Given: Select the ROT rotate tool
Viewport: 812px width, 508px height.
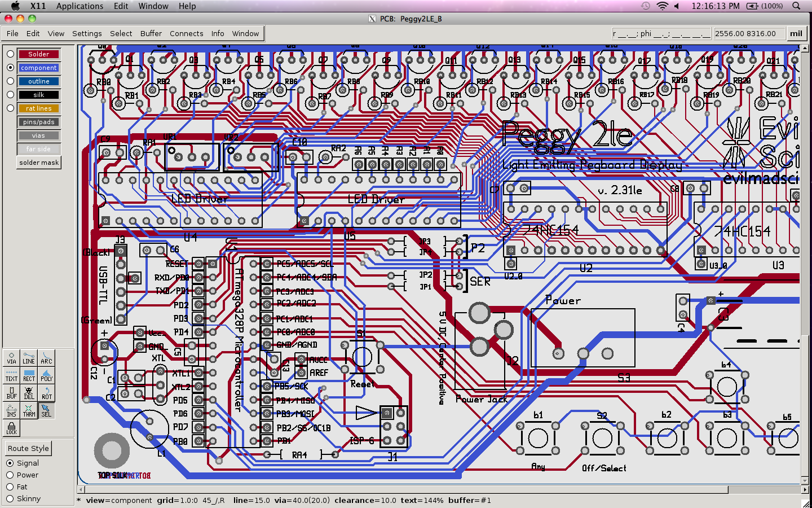Looking at the screenshot, I should tap(46, 392).
